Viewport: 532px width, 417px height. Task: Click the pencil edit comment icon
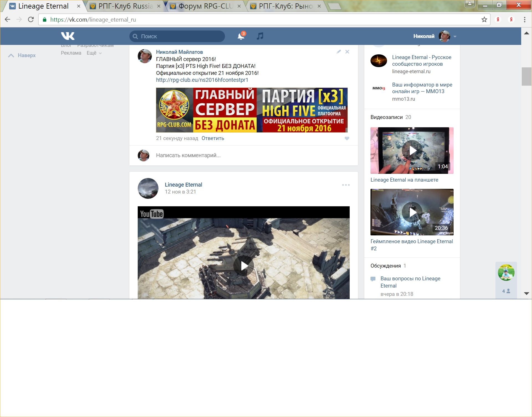339,52
